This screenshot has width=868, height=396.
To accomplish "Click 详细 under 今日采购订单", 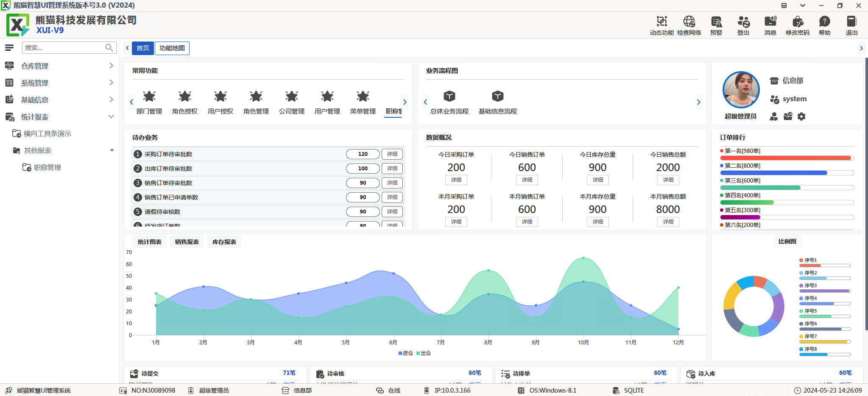I will click(456, 180).
